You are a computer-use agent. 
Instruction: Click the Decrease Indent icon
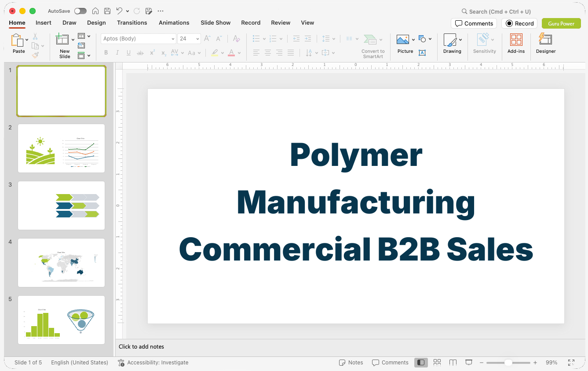click(296, 39)
